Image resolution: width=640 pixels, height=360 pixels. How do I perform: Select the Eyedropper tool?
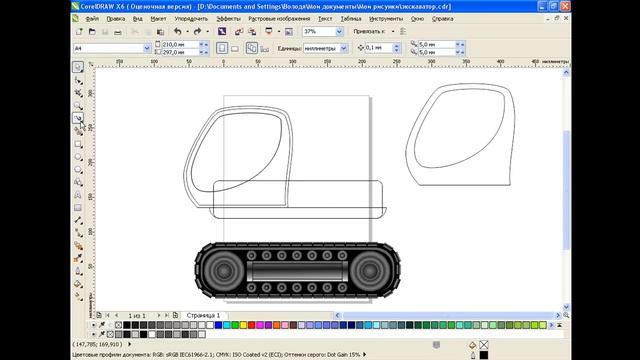click(78, 258)
